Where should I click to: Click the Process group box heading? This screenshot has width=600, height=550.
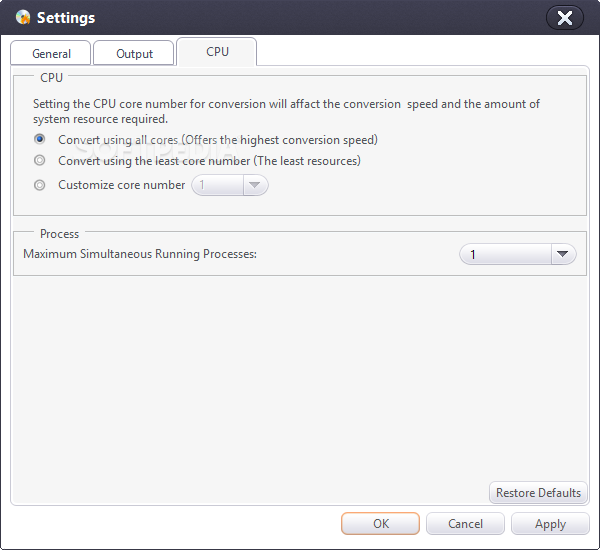point(59,234)
